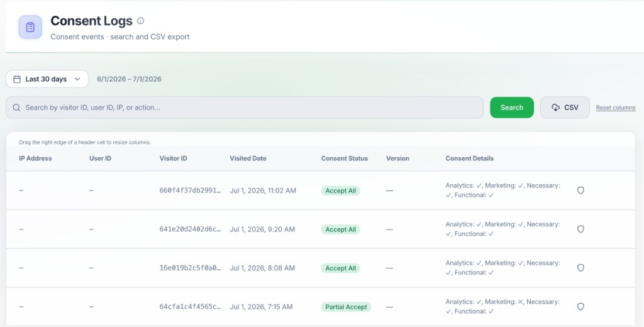
Task: Click the info icon beside Consent Logs
Action: pos(140,21)
